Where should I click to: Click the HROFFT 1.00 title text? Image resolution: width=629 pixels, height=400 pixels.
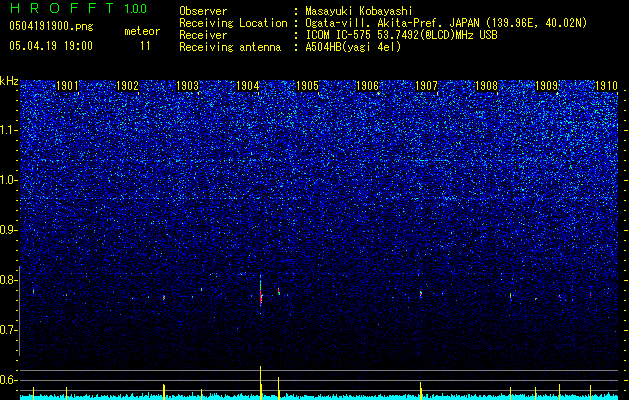[x=78, y=8]
